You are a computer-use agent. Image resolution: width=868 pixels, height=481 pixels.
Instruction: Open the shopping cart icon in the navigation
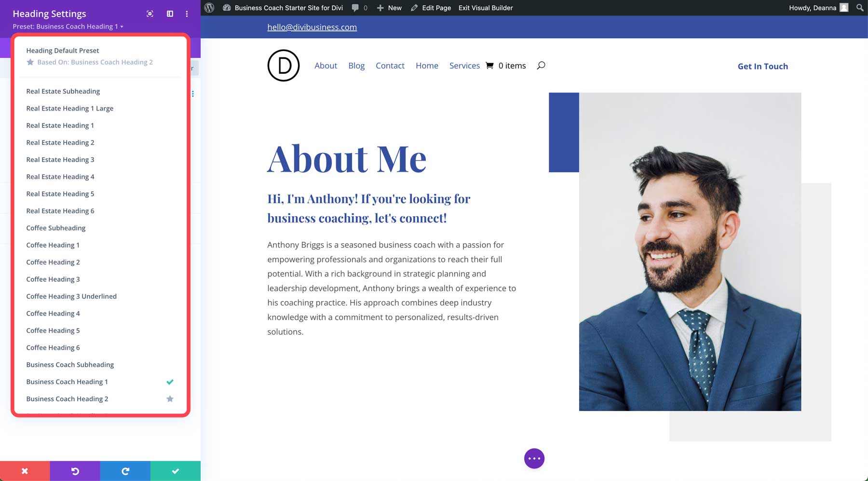pos(489,65)
